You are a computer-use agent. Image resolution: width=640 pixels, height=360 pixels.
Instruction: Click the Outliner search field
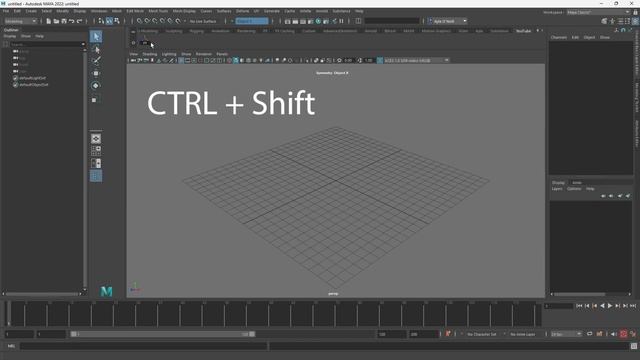tap(45, 44)
